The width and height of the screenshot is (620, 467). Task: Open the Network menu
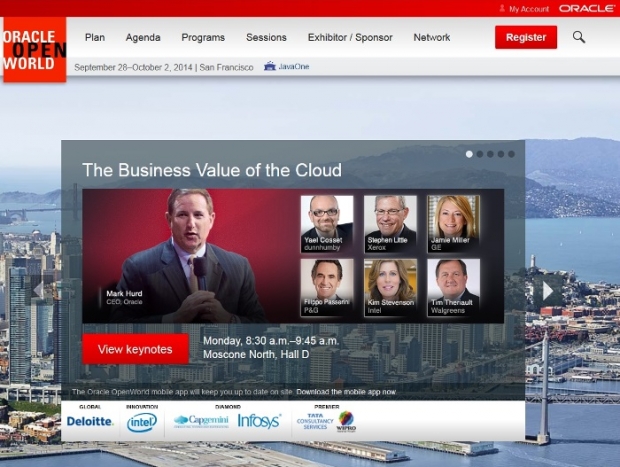point(432,38)
